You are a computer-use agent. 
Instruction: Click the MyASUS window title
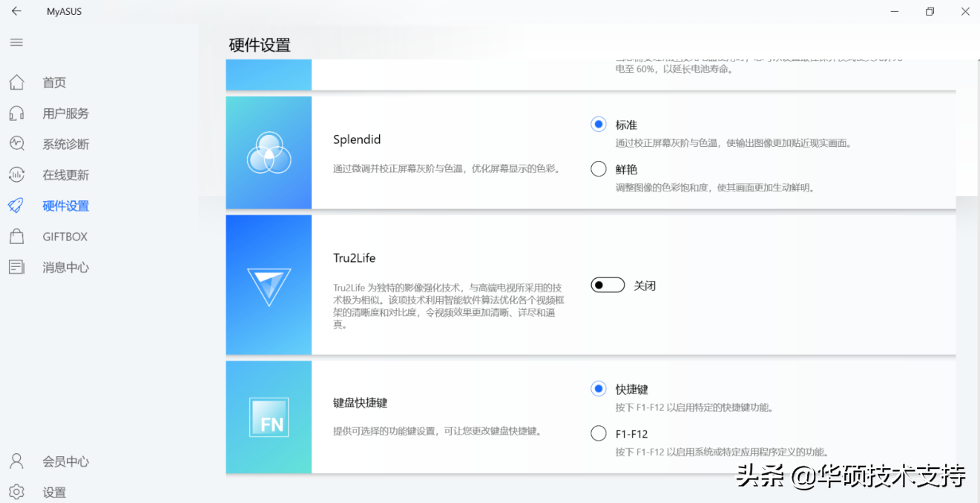click(65, 11)
